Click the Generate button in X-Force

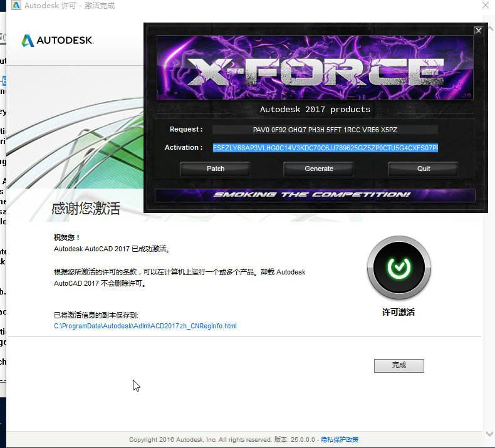(318, 169)
